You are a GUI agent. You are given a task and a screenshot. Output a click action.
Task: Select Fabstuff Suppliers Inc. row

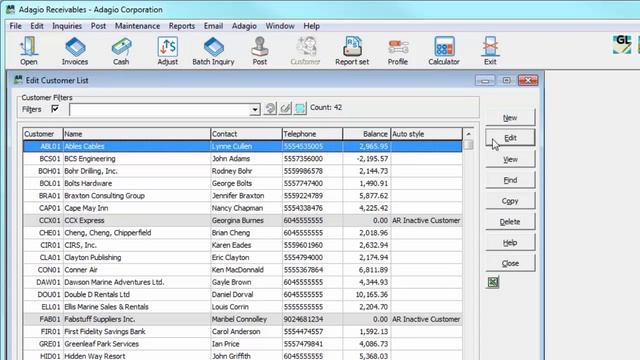click(242, 319)
